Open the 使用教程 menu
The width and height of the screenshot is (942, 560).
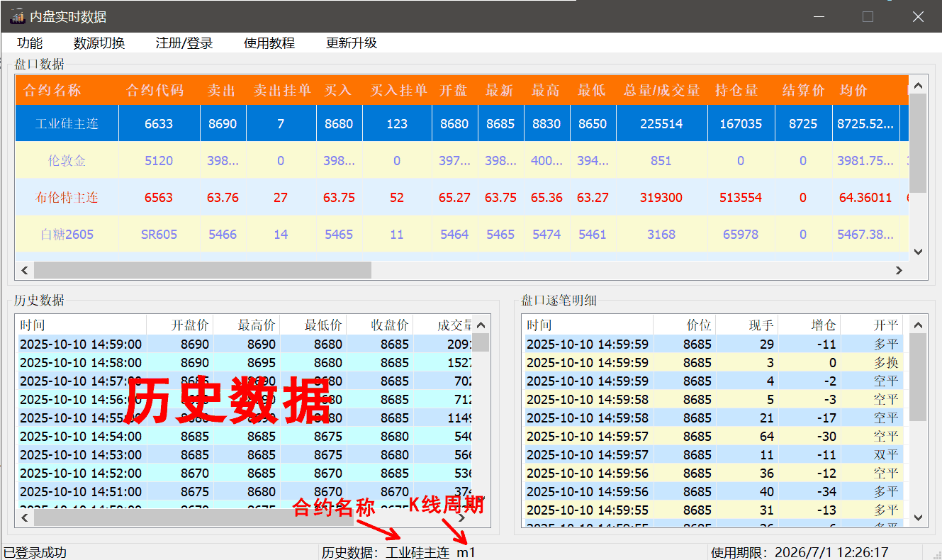(269, 43)
